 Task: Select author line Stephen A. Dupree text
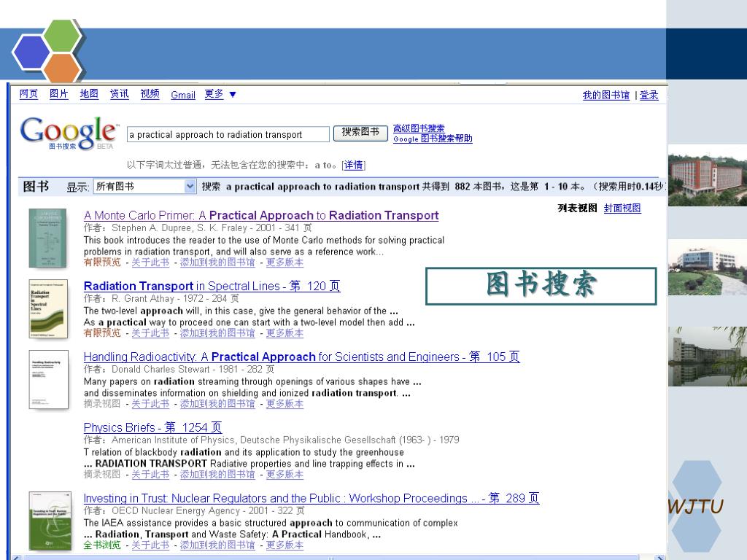pyautogui.click(x=198, y=227)
